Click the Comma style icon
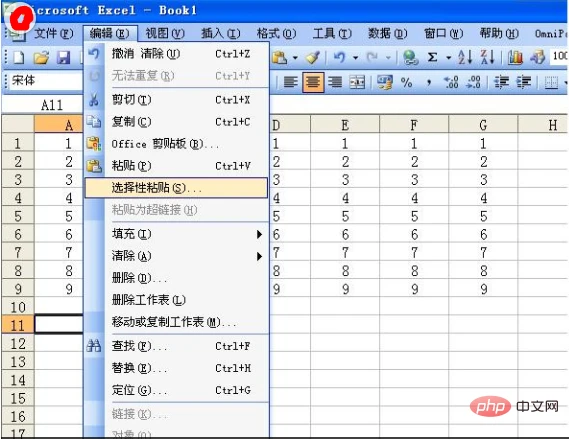This screenshot has height=439, width=569. [x=429, y=83]
